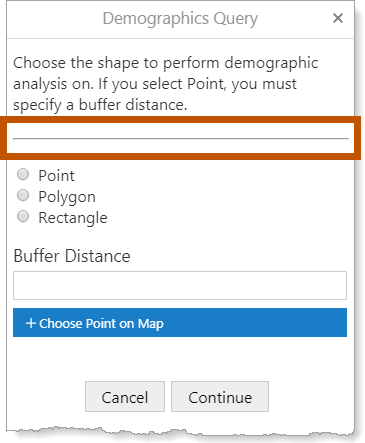
Task: Click the Point option label text
Action: [56, 176]
